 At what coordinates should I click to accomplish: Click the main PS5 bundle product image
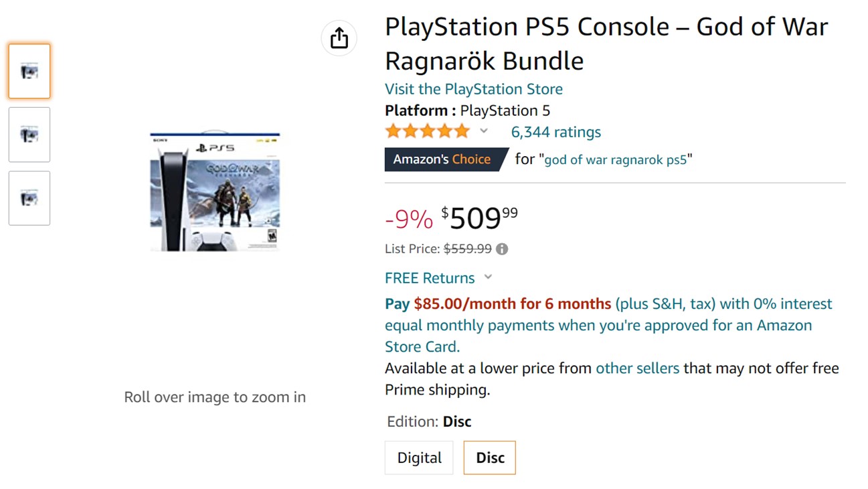pos(215,192)
